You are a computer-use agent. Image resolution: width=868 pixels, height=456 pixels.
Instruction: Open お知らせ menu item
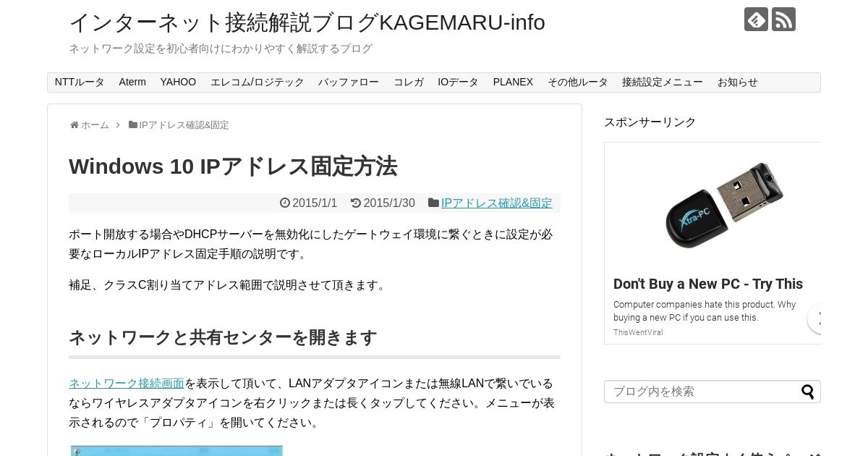coord(738,83)
